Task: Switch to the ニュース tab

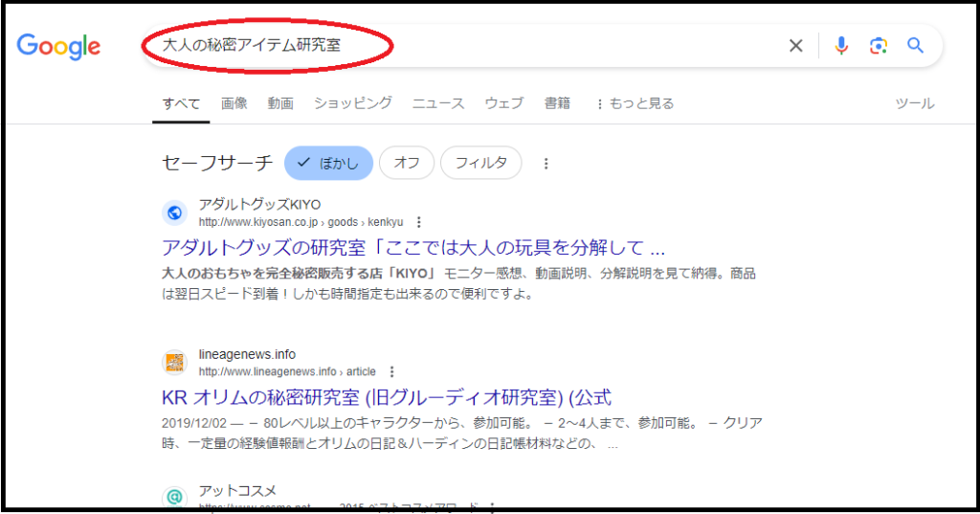Action: [x=438, y=103]
